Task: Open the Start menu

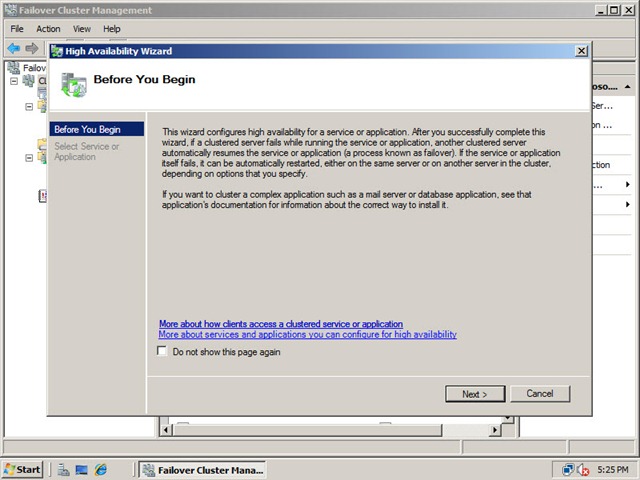Action: tap(22, 470)
